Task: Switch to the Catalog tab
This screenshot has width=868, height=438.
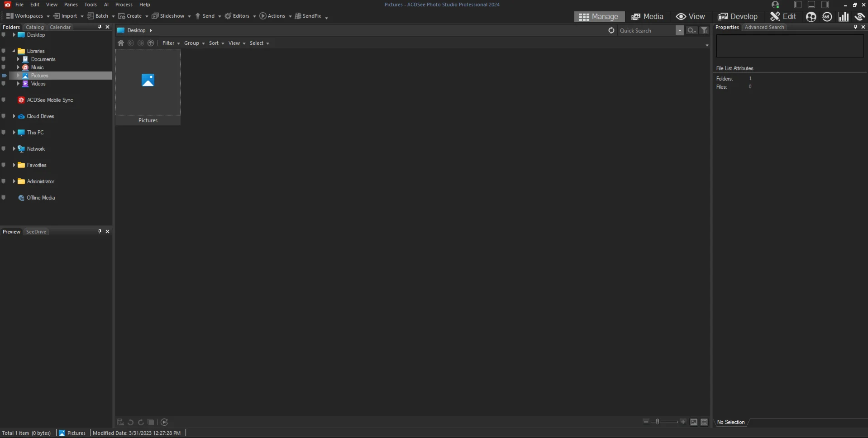Action: (x=34, y=27)
